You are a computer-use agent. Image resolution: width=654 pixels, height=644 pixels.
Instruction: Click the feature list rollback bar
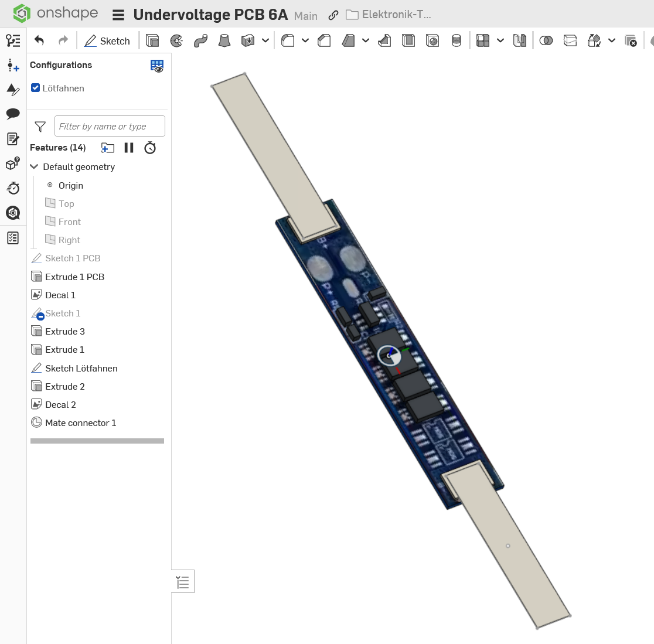coord(97,441)
